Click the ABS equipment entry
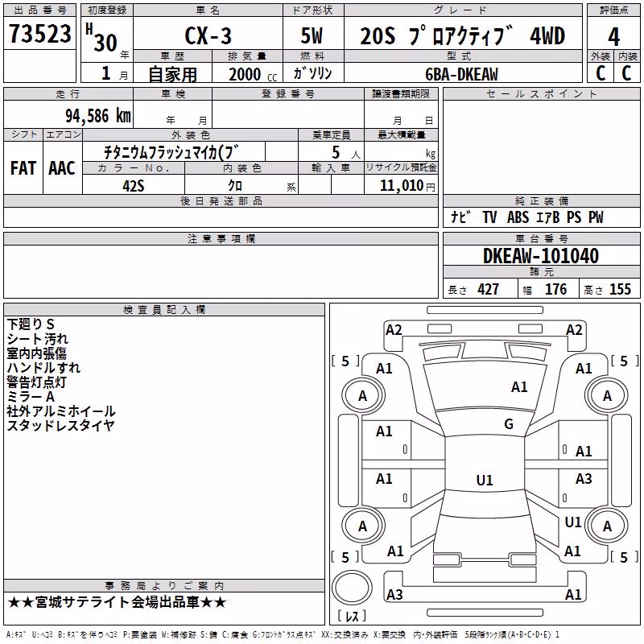This screenshot has width=644, height=644. coord(518,217)
